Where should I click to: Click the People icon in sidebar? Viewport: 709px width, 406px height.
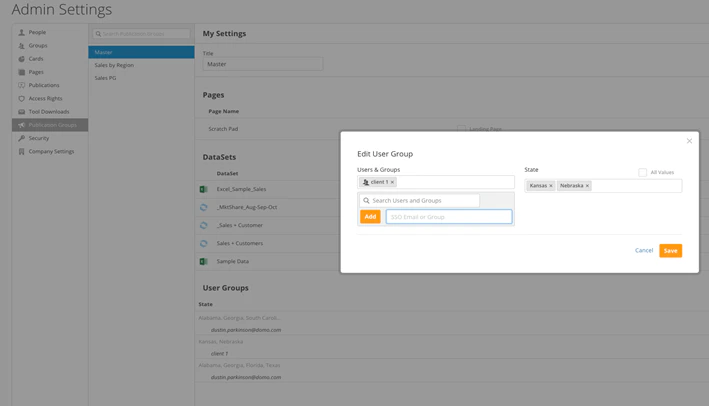tap(21, 33)
